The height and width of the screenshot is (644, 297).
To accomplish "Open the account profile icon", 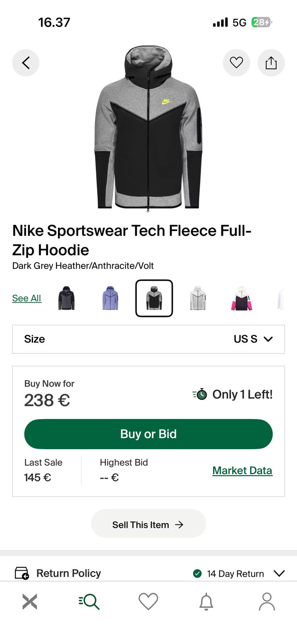I will coord(266,602).
